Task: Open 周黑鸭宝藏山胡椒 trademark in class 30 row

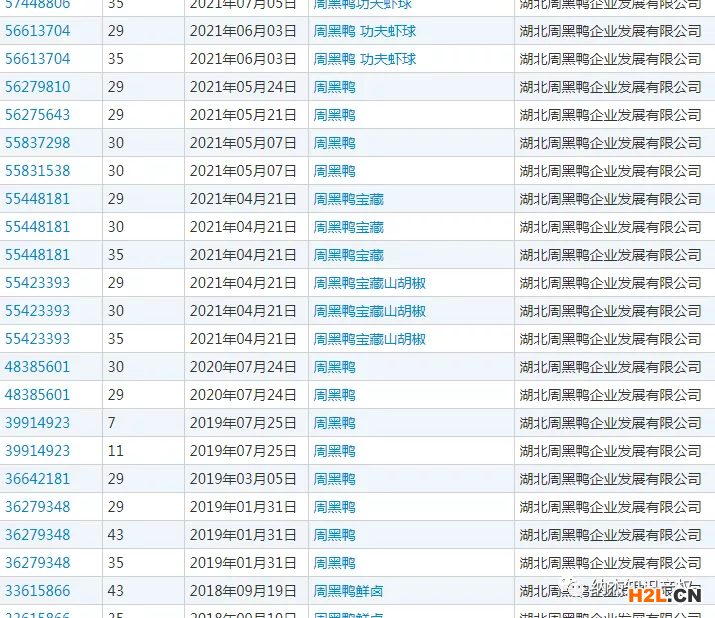Action: click(369, 311)
